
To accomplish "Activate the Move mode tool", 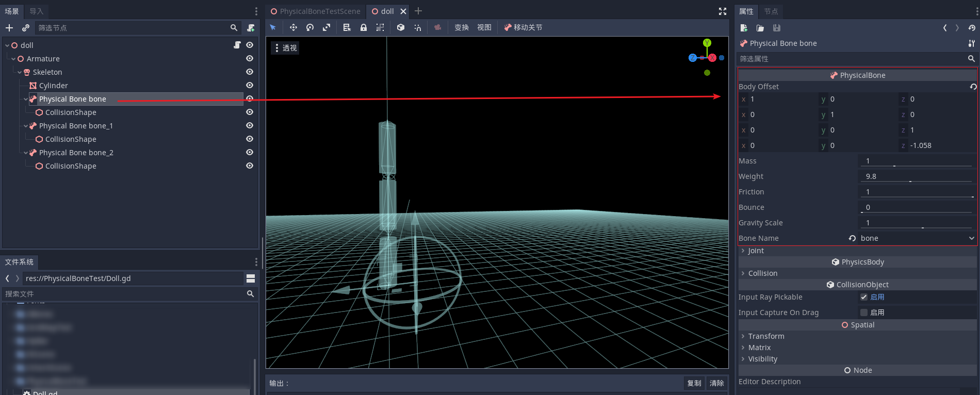I will 293,27.
